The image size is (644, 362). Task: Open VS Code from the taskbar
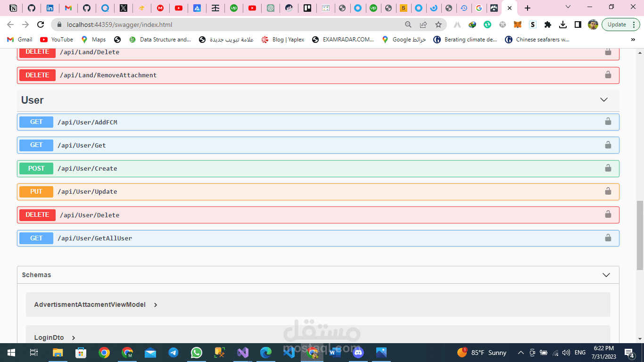click(289, 353)
